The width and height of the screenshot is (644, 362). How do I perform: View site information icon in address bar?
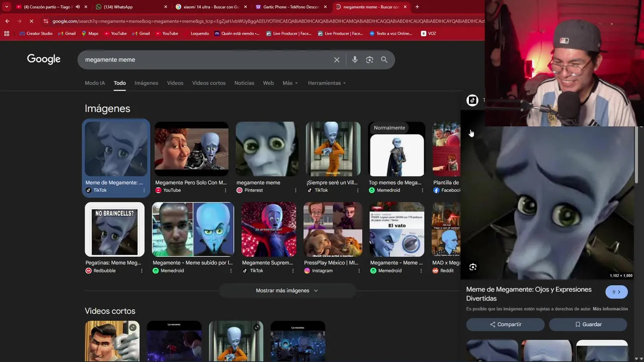pyautogui.click(x=46, y=21)
